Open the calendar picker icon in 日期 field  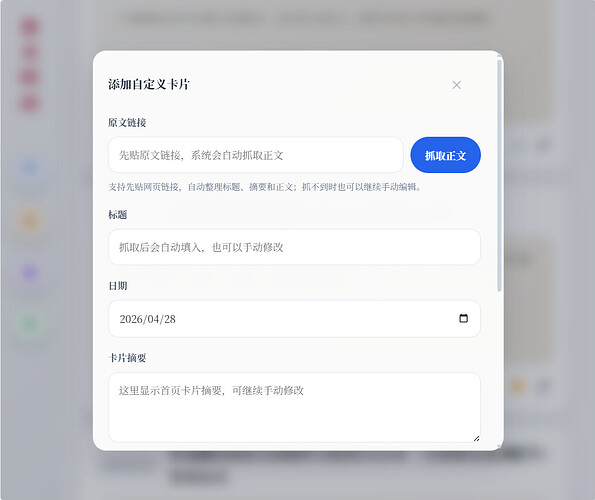tap(463, 318)
